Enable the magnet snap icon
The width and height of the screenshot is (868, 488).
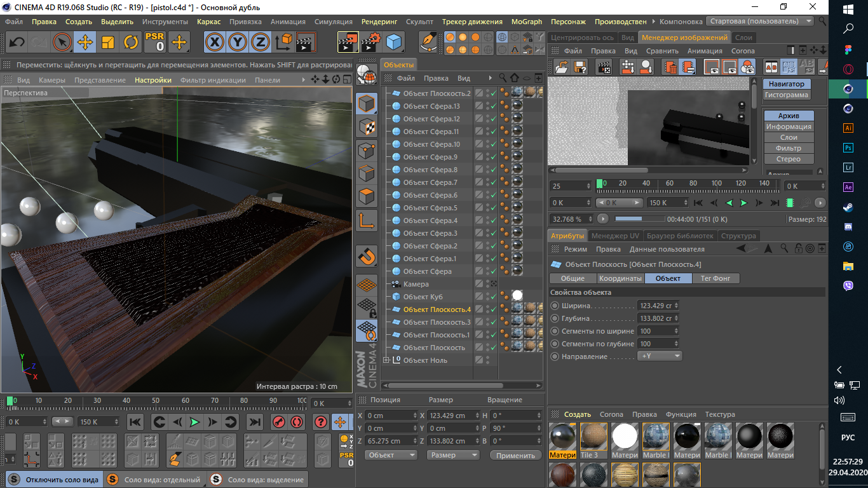367,257
